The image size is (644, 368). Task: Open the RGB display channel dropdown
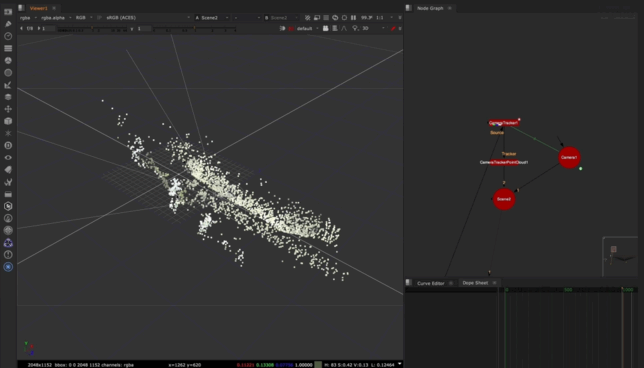pos(84,18)
